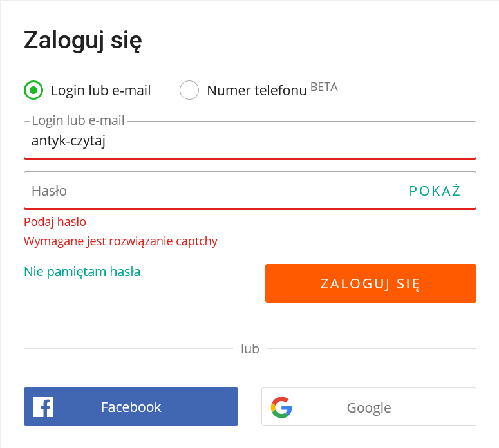This screenshot has width=499, height=448.
Task: Click the "Podaj hasło" error message
Action: tap(55, 222)
